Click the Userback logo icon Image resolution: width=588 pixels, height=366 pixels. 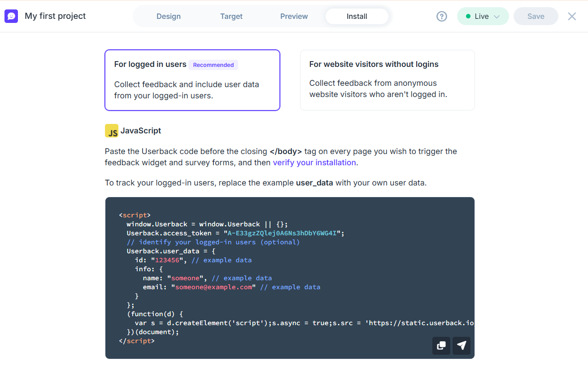pos(11,16)
